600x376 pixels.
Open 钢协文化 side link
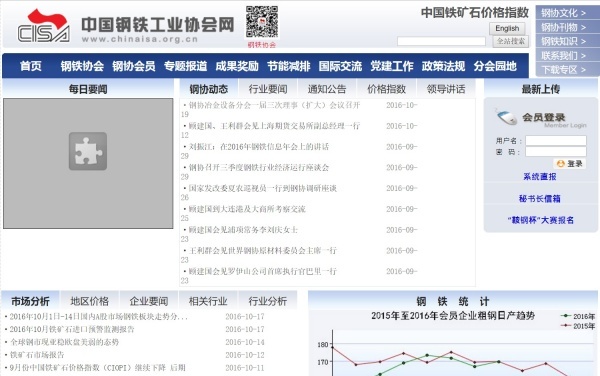(564, 13)
